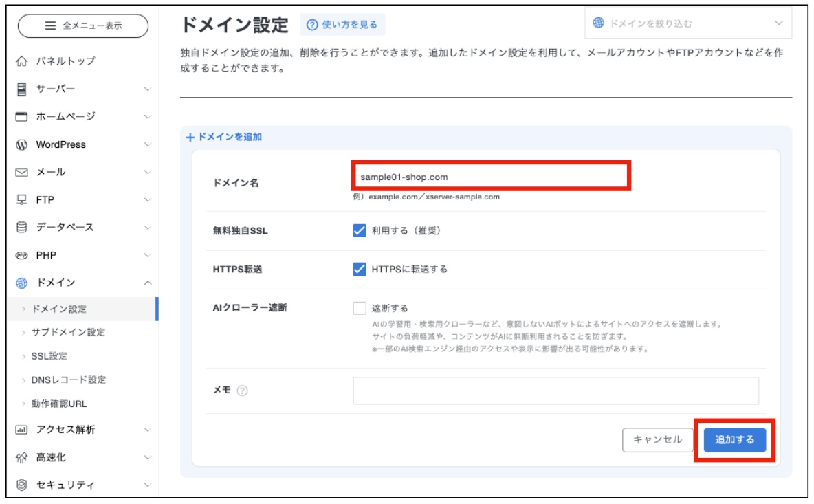Click the shield icon beside セキュリティ
814x504 pixels.
coord(21,485)
